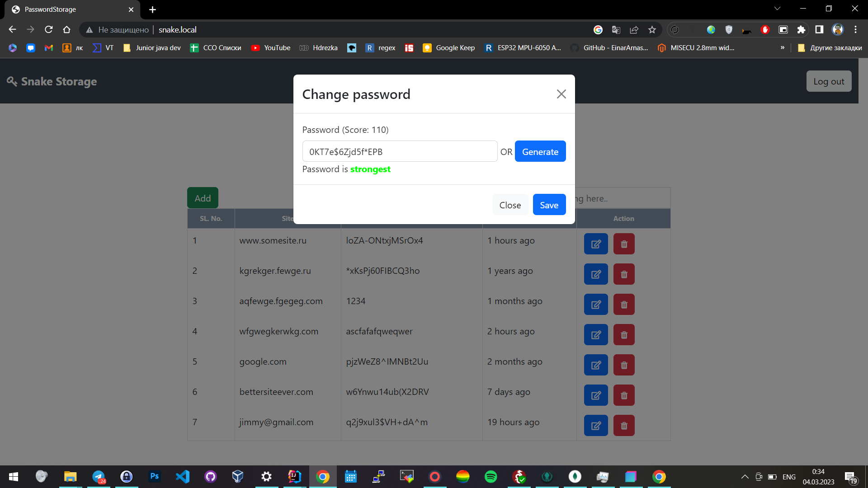Click the password input field
This screenshot has width=868, height=488.
[399, 152]
